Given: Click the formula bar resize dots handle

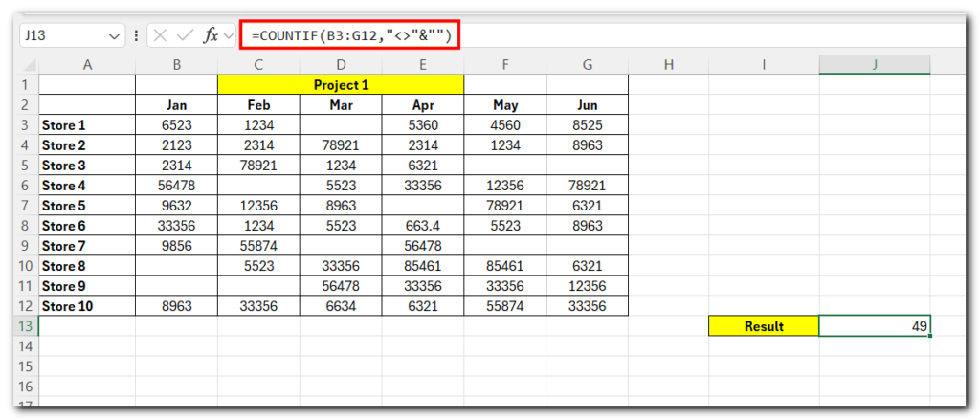Looking at the screenshot, I should pos(136,36).
